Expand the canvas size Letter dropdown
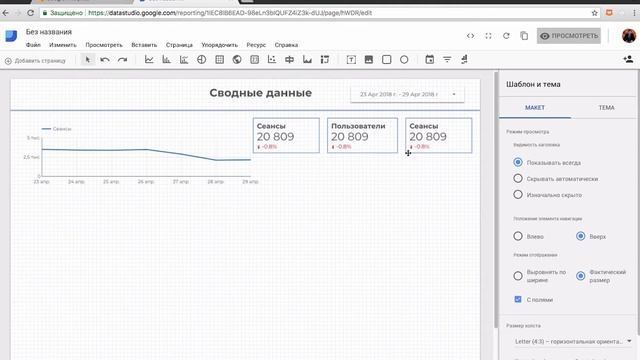 click(x=572, y=341)
